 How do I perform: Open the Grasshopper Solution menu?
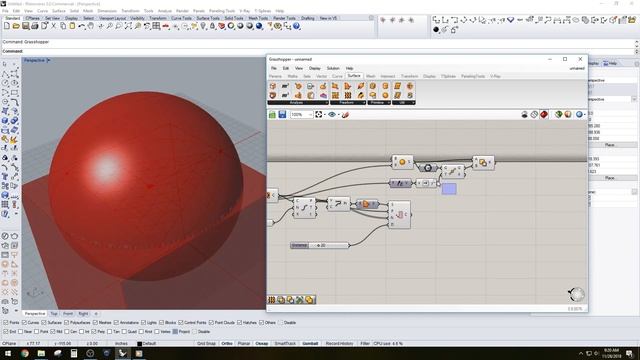[x=333, y=68]
